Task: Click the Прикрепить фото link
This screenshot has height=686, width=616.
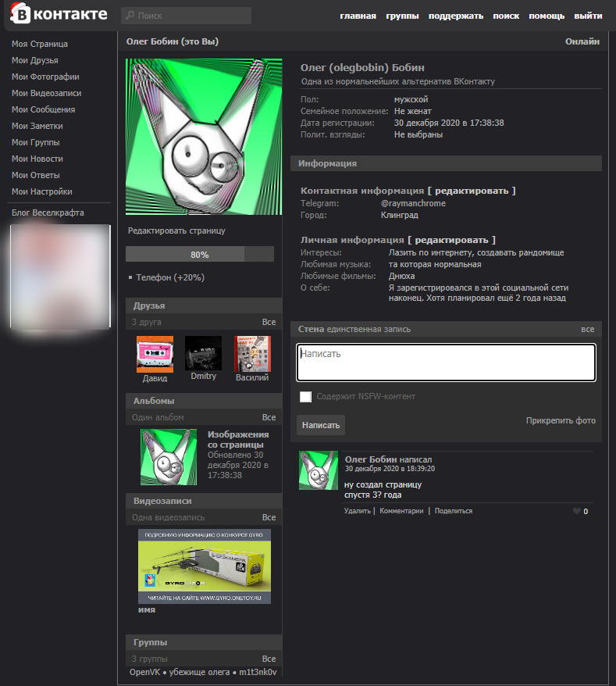Action: tap(561, 420)
